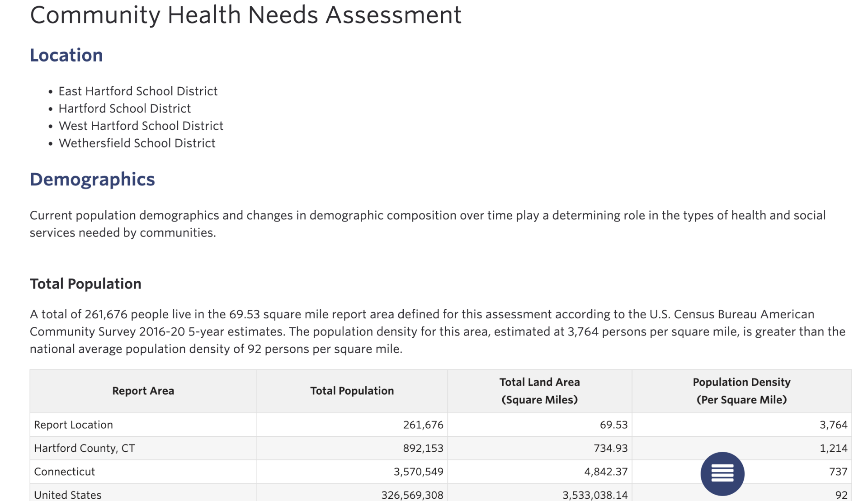Click the Location section heading
This screenshot has height=501, width=868.
click(66, 55)
